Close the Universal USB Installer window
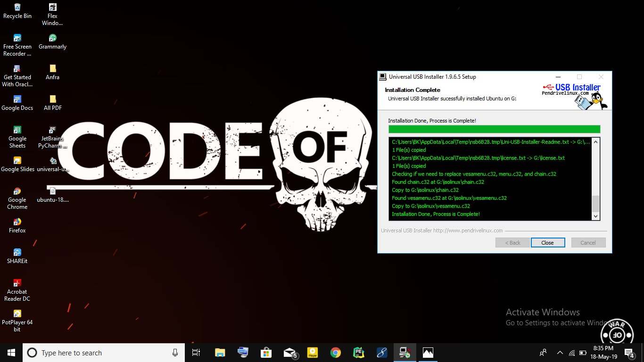 coord(601,77)
